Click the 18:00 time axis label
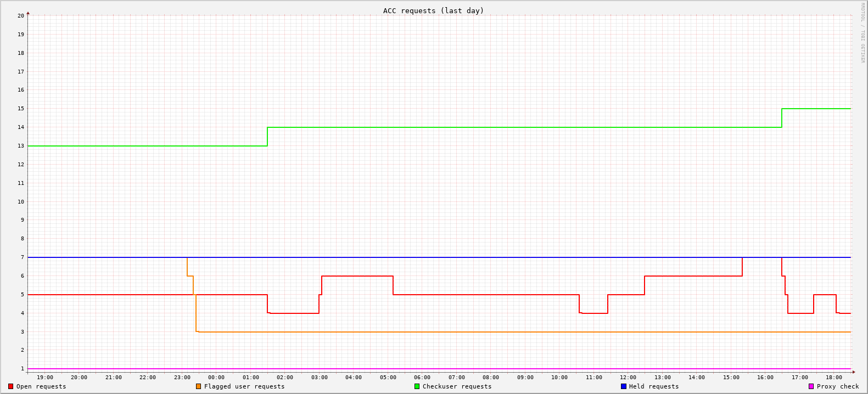 [x=833, y=378]
